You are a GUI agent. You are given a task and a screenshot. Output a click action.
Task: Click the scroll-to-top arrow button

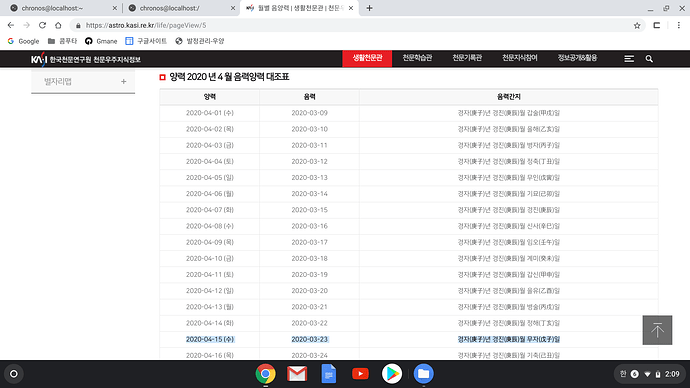(657, 330)
